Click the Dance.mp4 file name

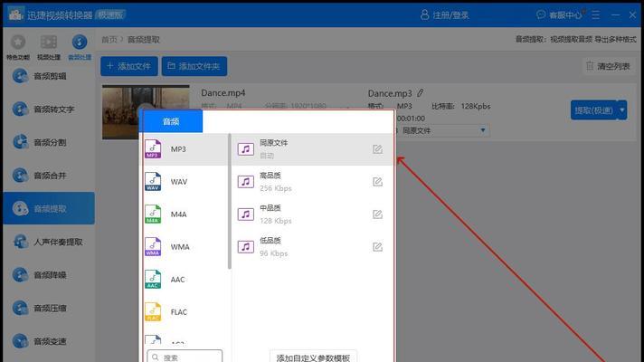tap(223, 93)
